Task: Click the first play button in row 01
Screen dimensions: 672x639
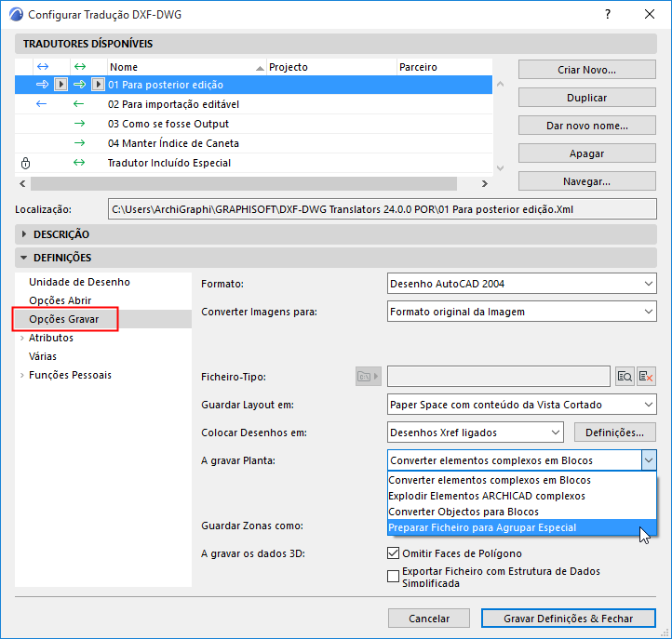Action: pyautogui.click(x=60, y=85)
